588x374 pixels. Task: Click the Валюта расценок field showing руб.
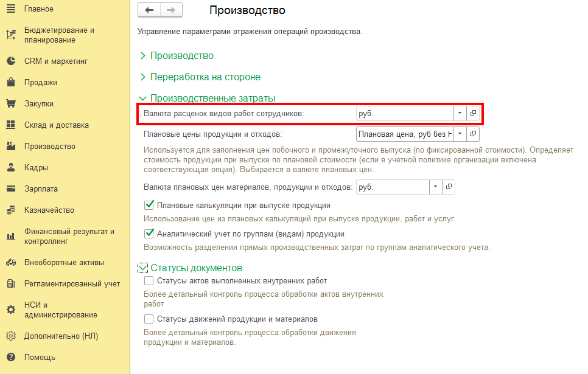coord(405,113)
